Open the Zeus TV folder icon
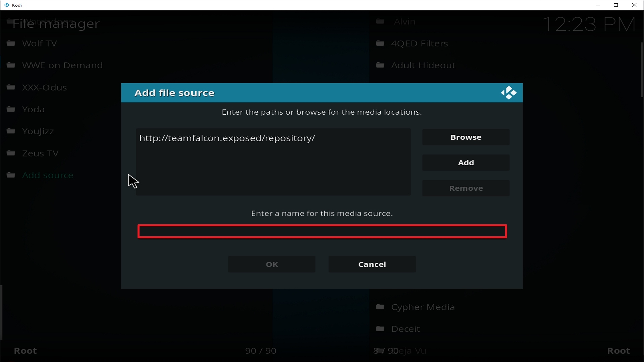This screenshot has width=644, height=362. click(11, 153)
